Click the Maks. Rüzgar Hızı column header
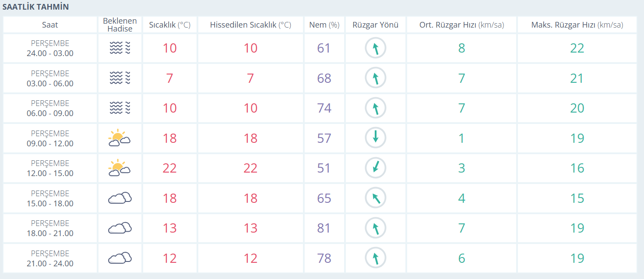The height and width of the screenshot is (279, 644). point(577,25)
